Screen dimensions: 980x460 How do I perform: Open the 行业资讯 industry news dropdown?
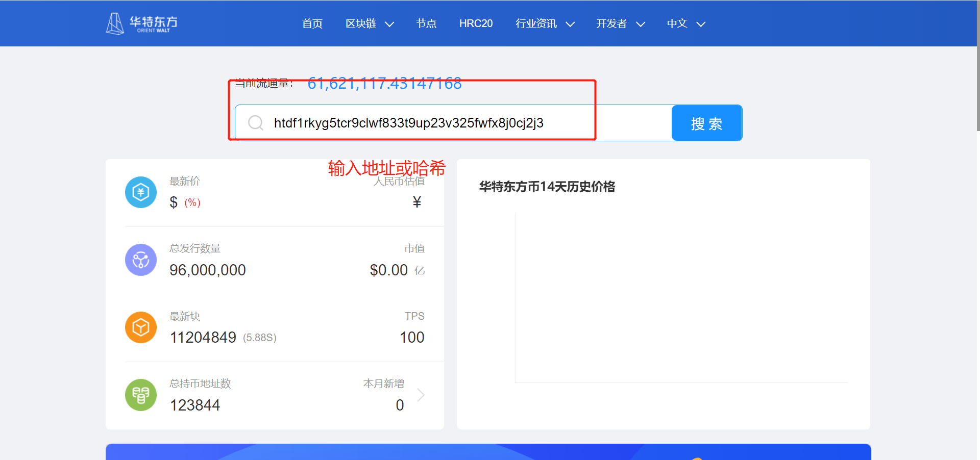pyautogui.click(x=544, y=23)
